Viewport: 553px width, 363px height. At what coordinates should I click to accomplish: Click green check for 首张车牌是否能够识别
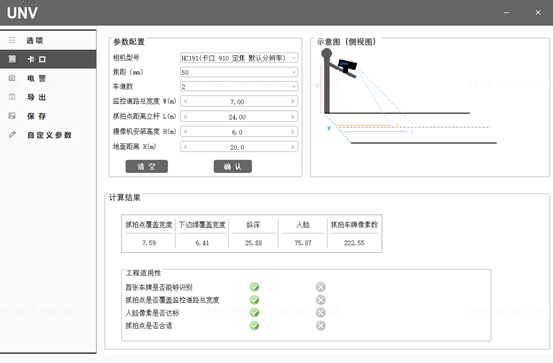[x=254, y=287]
